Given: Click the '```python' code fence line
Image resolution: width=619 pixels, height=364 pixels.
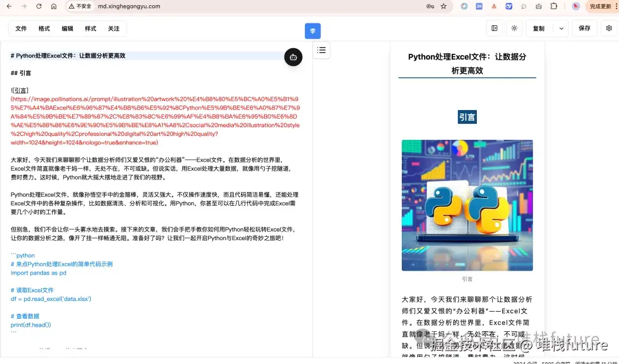Looking at the screenshot, I should click(x=22, y=256).
